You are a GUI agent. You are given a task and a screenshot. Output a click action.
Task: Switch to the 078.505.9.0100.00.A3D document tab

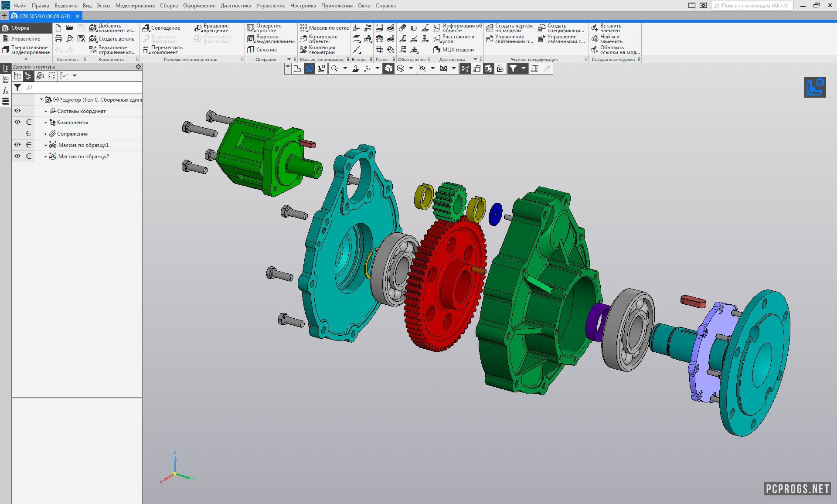coord(44,16)
